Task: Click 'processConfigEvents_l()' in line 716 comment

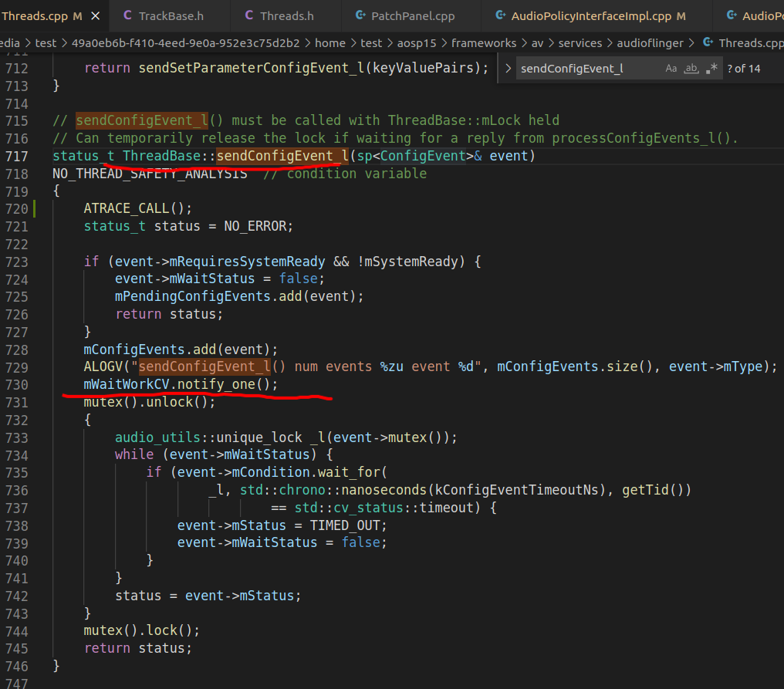Action: pyautogui.click(x=641, y=138)
